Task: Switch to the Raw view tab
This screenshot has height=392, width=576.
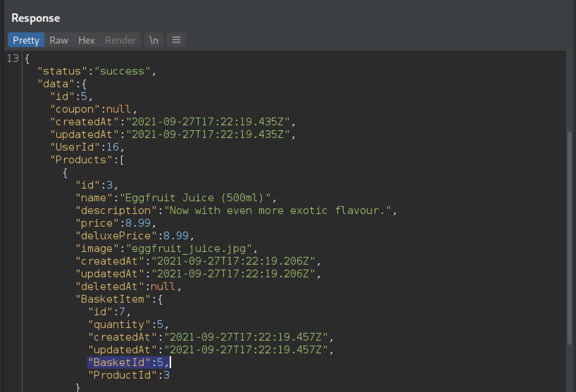Action: click(x=58, y=40)
